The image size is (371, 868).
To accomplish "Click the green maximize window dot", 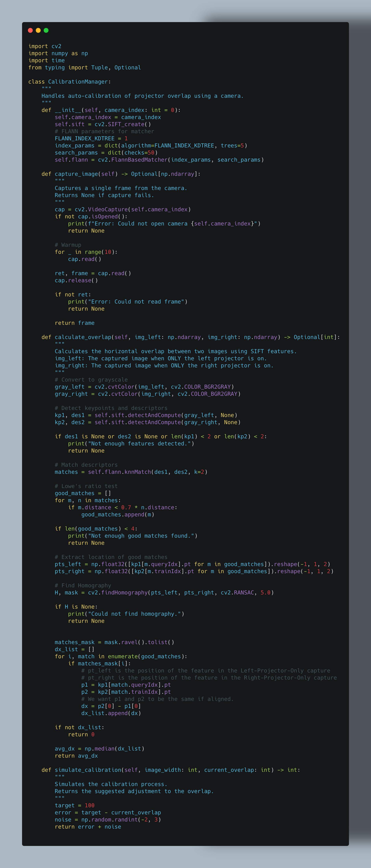I will 46,30.
